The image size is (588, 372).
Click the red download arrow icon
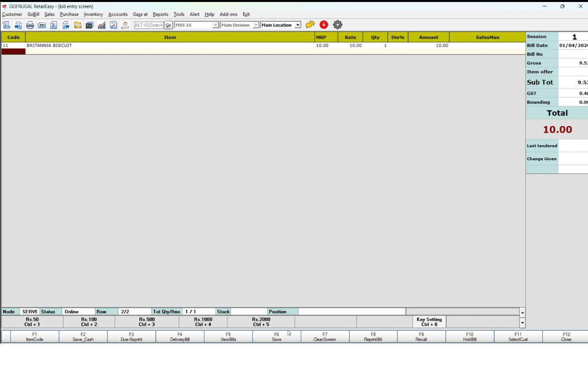click(324, 25)
